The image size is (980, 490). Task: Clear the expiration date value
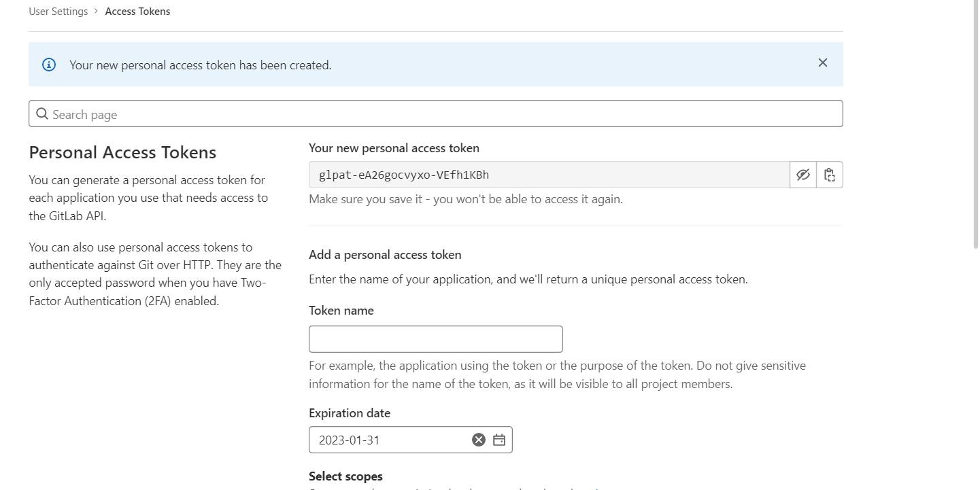[x=479, y=440]
